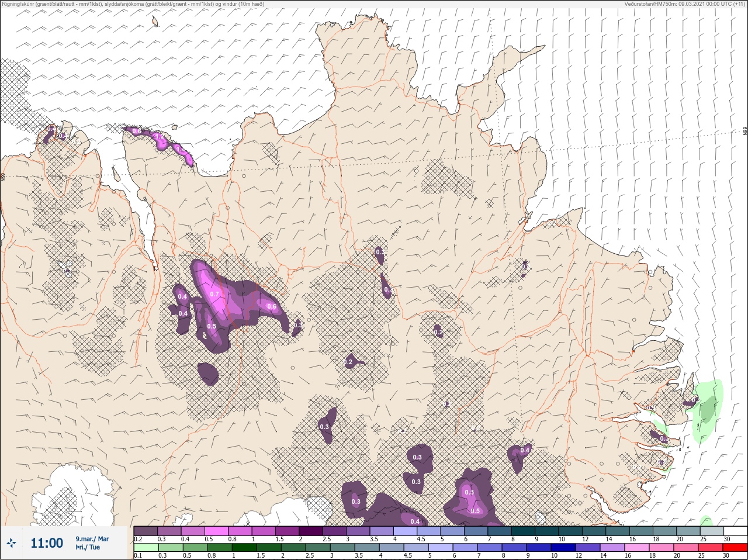Click the '4.5' value in lower legend

[408, 555]
